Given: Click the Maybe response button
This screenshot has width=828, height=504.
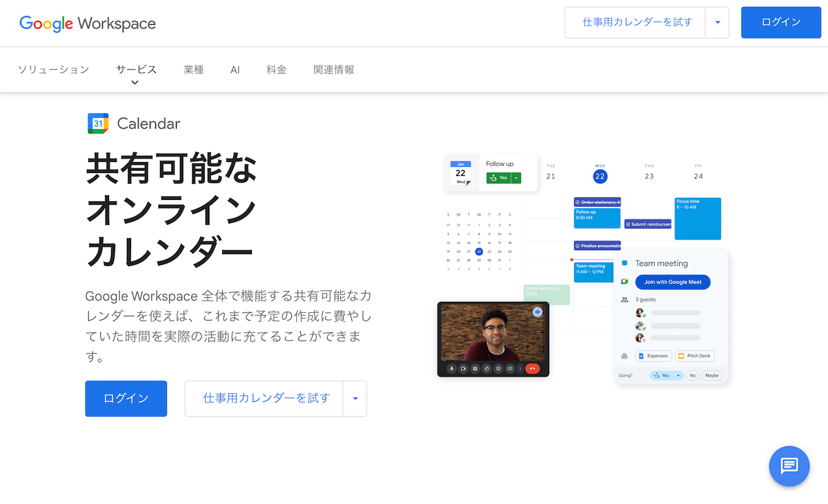Looking at the screenshot, I should [712, 376].
